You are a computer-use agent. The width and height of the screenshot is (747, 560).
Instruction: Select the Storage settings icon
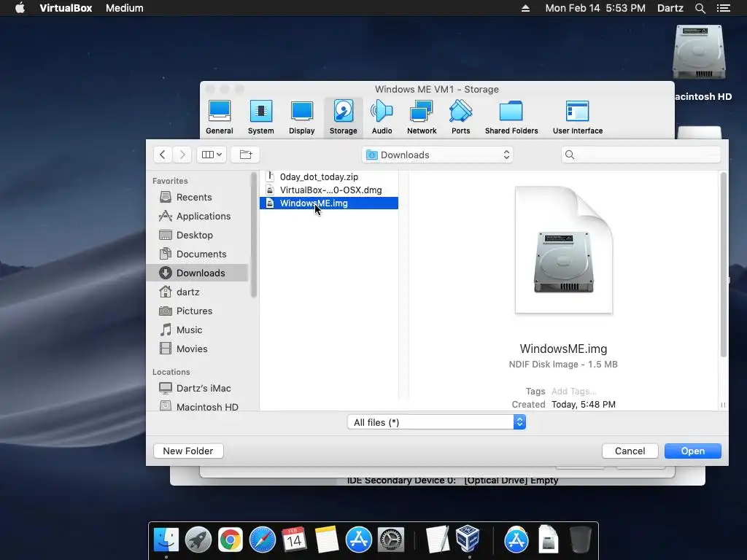[x=343, y=117]
